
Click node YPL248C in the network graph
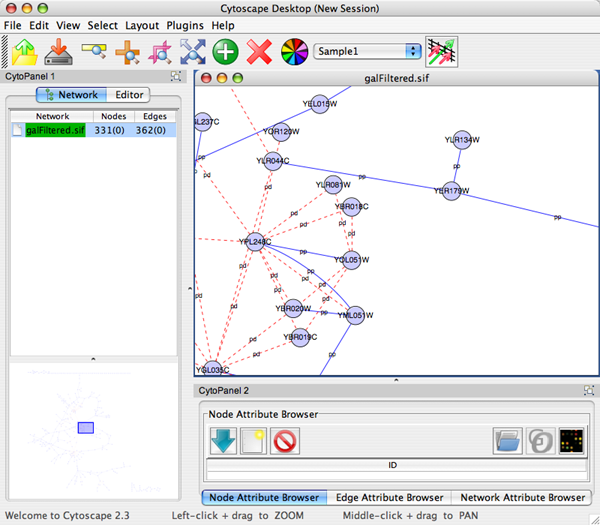point(258,241)
